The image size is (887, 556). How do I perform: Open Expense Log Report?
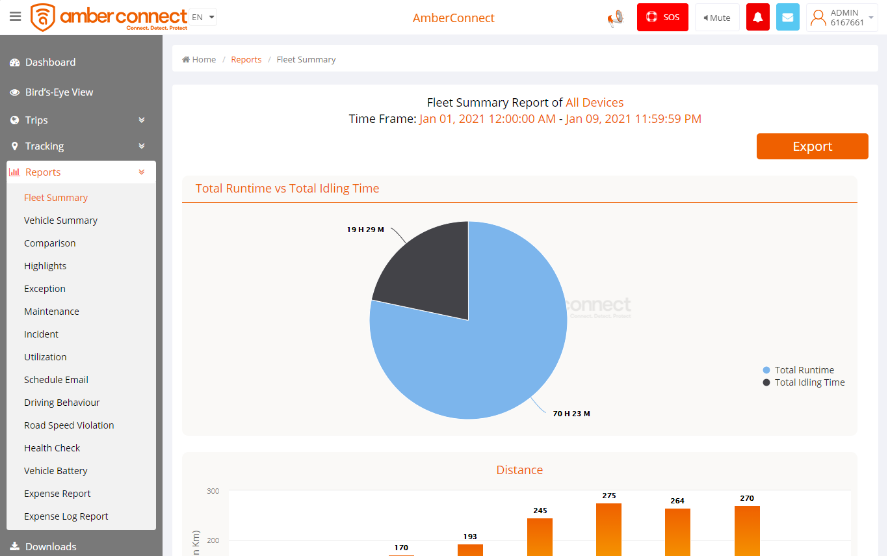(66, 516)
